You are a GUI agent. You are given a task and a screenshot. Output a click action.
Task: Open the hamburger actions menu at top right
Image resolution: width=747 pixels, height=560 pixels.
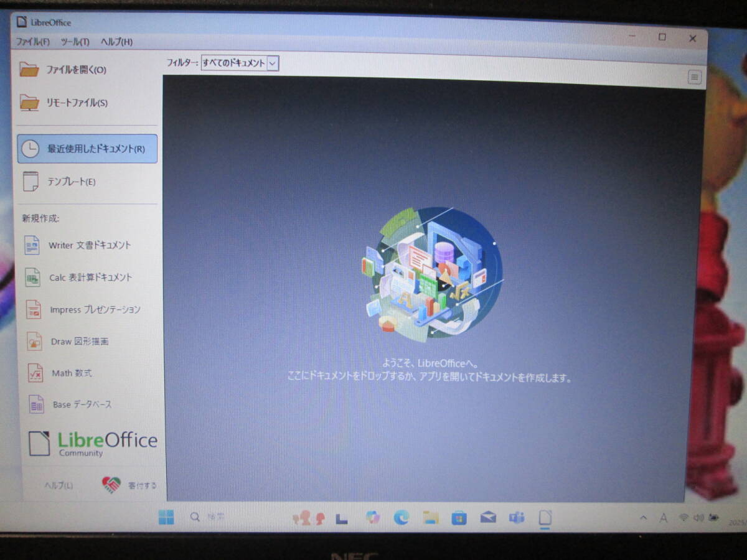pyautogui.click(x=695, y=77)
